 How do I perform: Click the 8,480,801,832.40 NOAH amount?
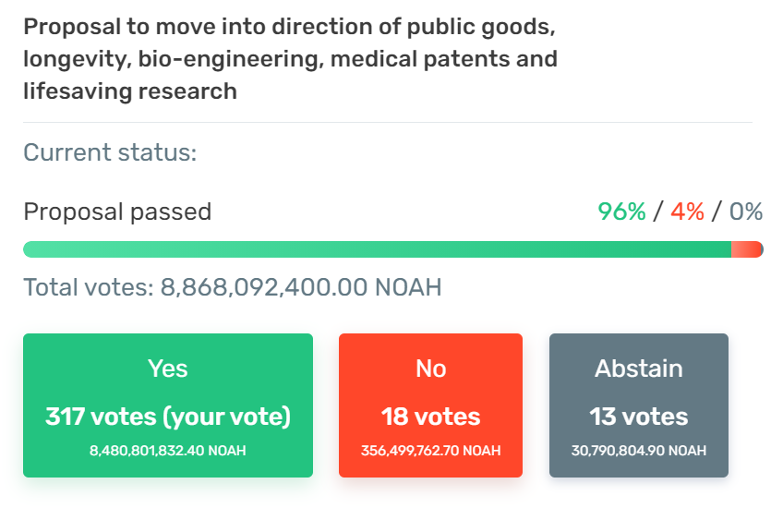[x=167, y=451]
